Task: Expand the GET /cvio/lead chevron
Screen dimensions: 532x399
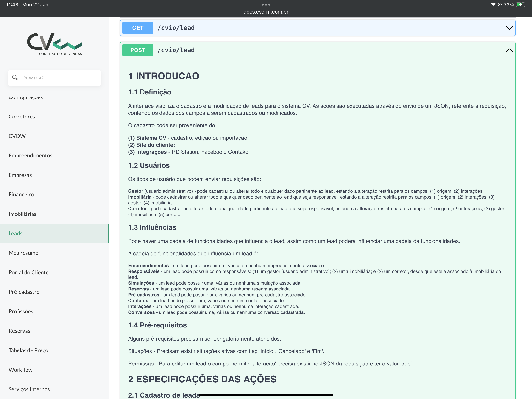Action: coord(509,28)
